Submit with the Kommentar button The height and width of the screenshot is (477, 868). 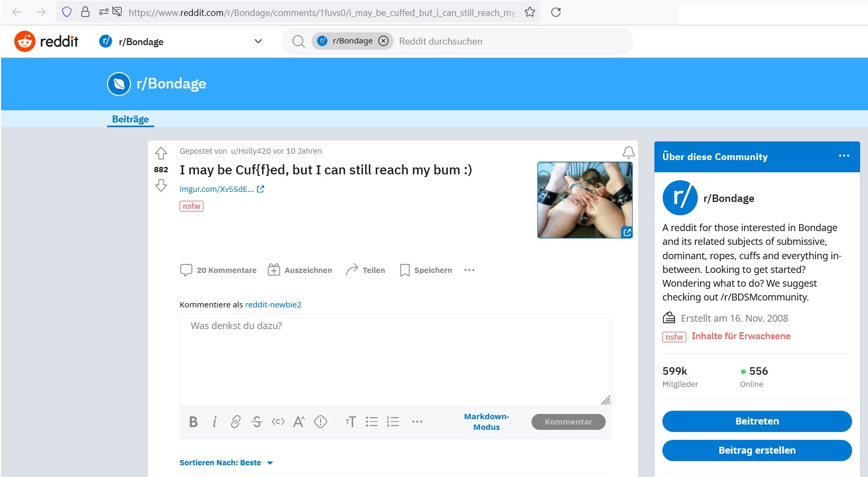click(569, 422)
